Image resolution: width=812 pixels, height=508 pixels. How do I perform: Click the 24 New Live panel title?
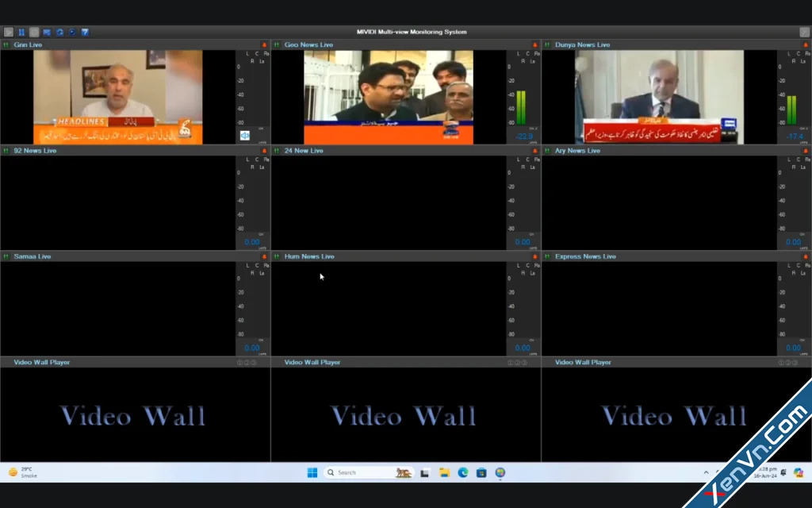tap(304, 151)
